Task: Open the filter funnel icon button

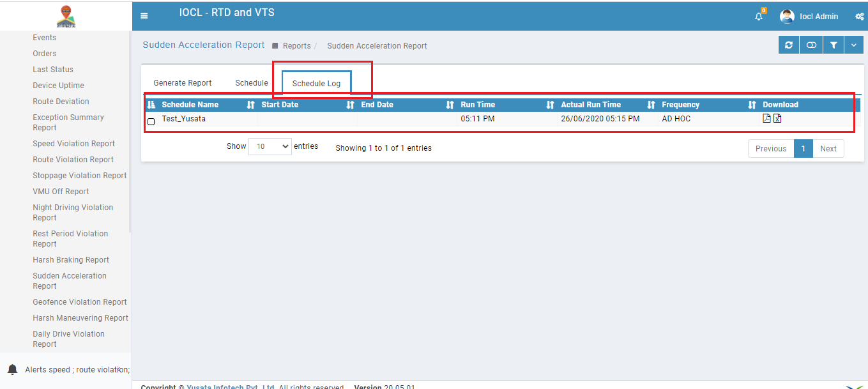Action: (x=834, y=45)
